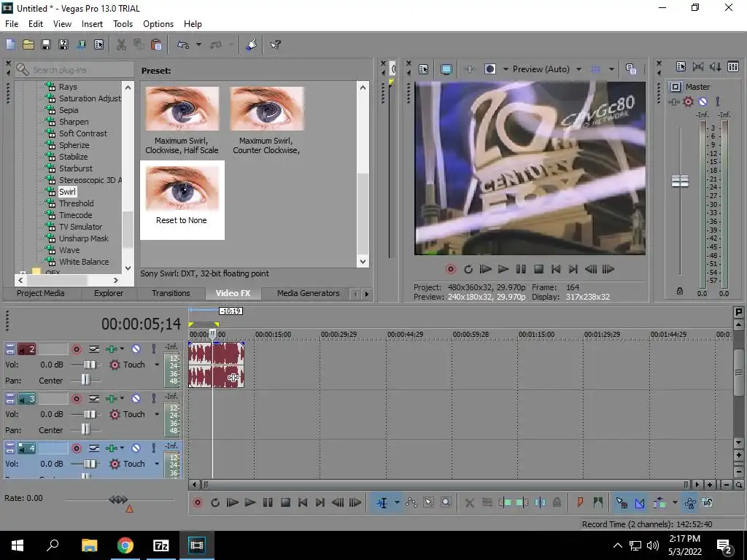The width and height of the screenshot is (747, 560).
Task: Click the Video Output FX icon in preview
Action: [x=469, y=69]
